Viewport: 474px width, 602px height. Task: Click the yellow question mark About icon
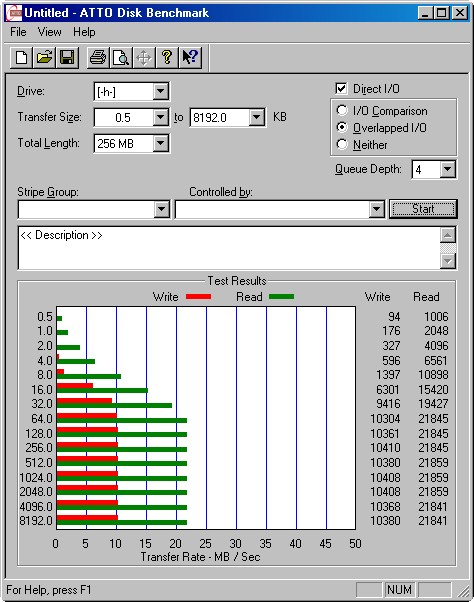point(167,58)
